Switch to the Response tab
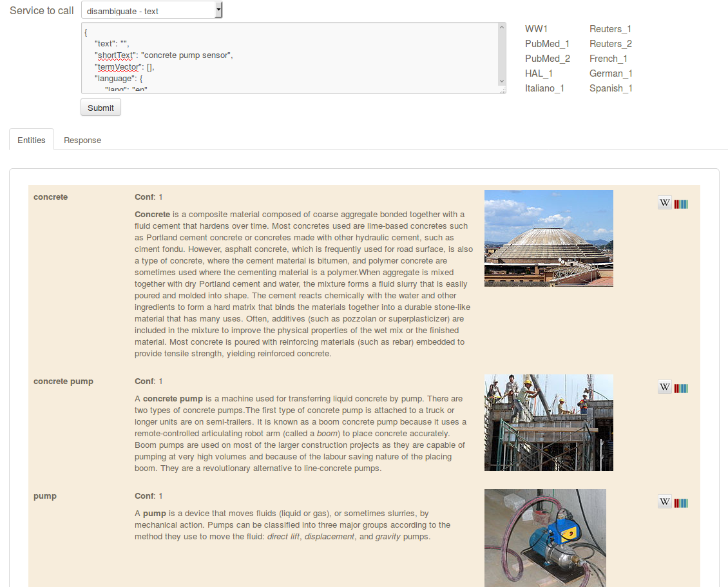 (82, 140)
